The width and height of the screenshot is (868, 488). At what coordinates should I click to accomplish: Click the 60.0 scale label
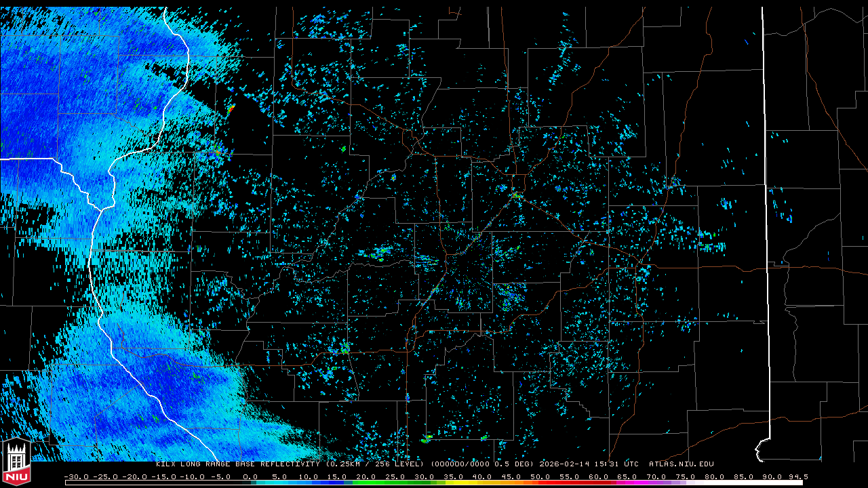(x=599, y=476)
